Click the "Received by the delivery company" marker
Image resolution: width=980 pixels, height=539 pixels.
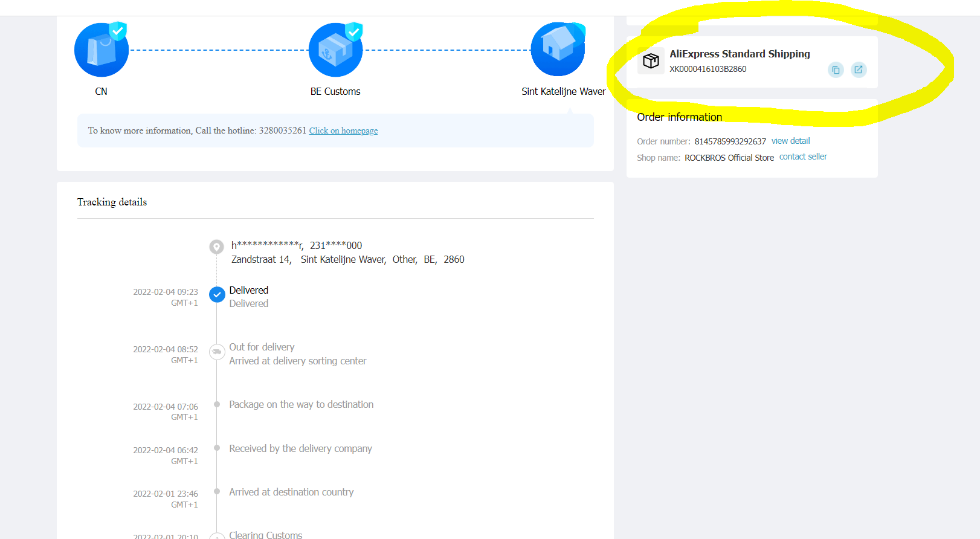click(217, 448)
